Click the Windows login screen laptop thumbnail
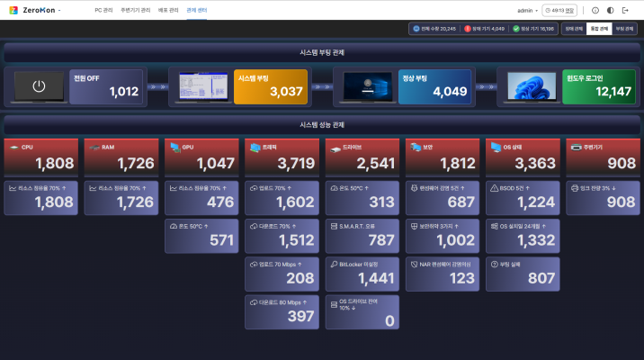 click(x=368, y=86)
